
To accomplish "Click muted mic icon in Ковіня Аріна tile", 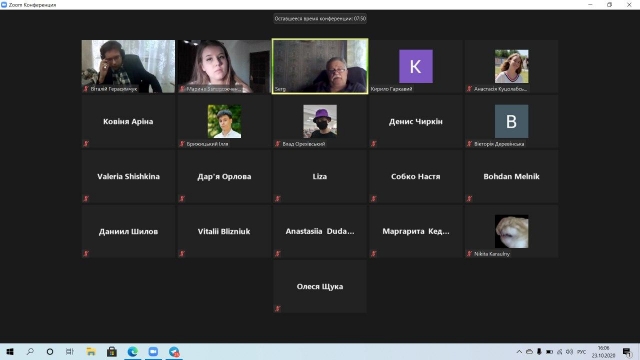I will [86, 144].
